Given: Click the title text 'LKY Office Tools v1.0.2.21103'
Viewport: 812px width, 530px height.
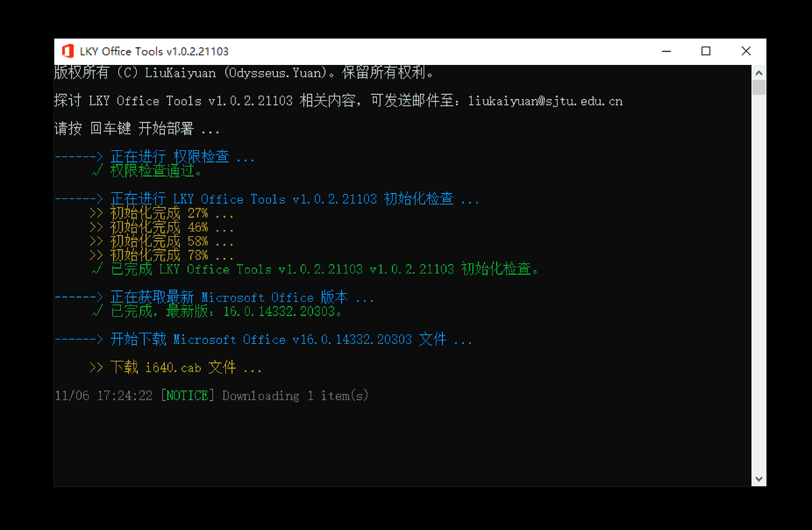Looking at the screenshot, I should (154, 51).
